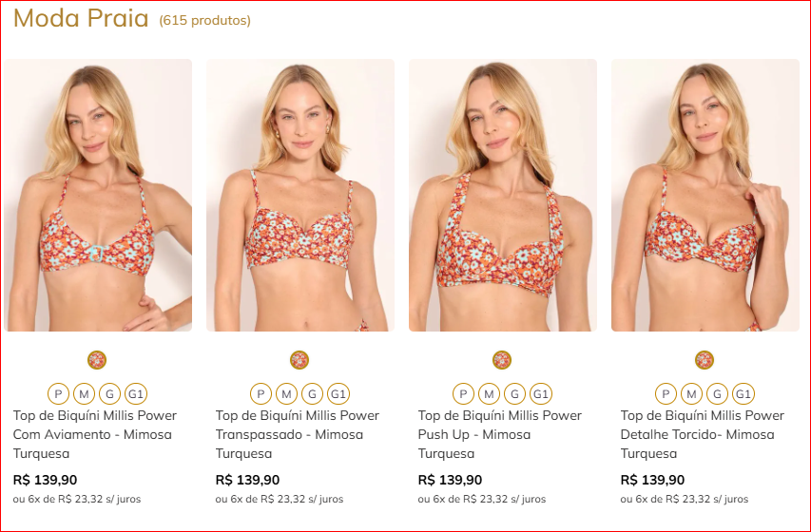Image resolution: width=811 pixels, height=532 pixels.
Task: Pick size G for Transpassado top
Action: point(312,393)
